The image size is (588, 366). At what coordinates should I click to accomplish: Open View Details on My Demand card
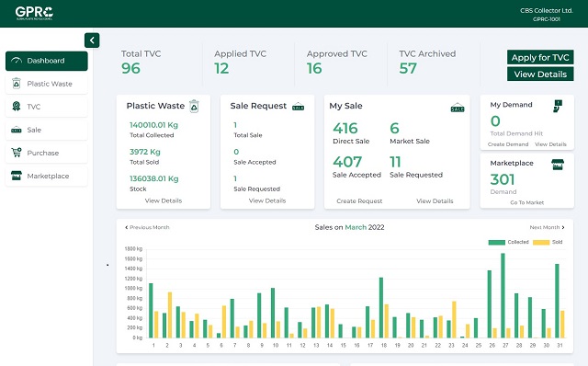pos(550,144)
